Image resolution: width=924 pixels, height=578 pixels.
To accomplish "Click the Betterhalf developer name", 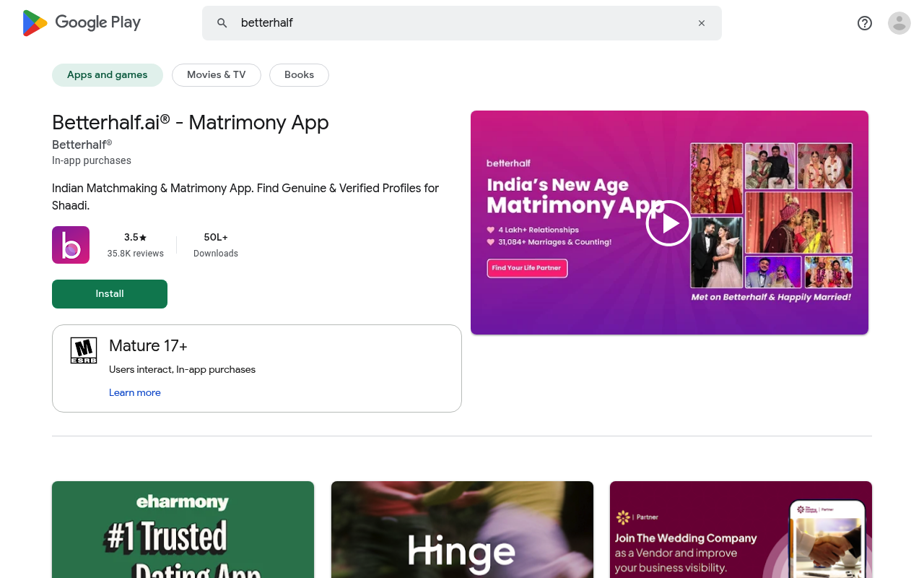I will (x=82, y=144).
